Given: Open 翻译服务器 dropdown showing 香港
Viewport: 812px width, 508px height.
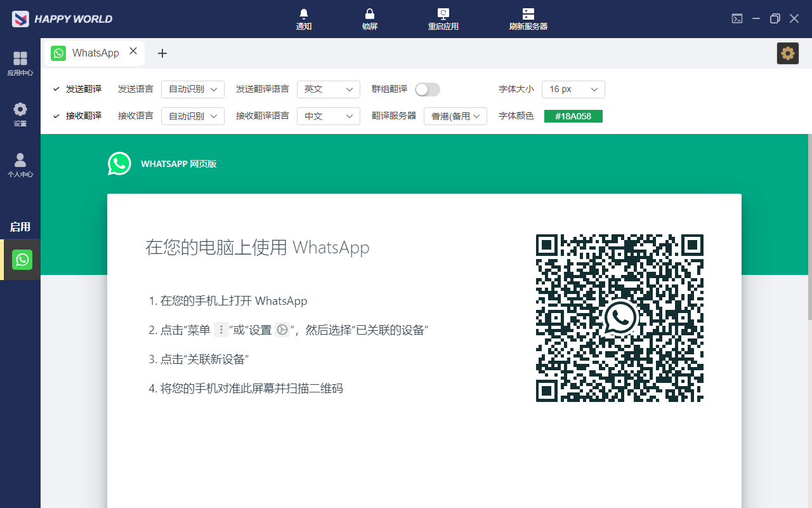Looking at the screenshot, I should (455, 116).
